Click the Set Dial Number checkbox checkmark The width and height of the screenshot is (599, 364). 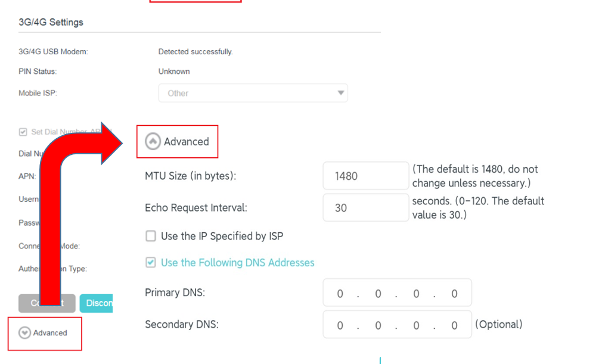(x=22, y=131)
